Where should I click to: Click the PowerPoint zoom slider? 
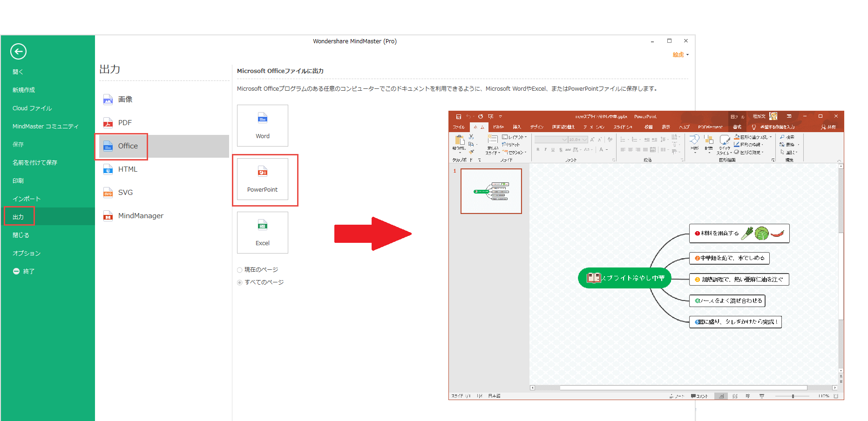coord(793,396)
